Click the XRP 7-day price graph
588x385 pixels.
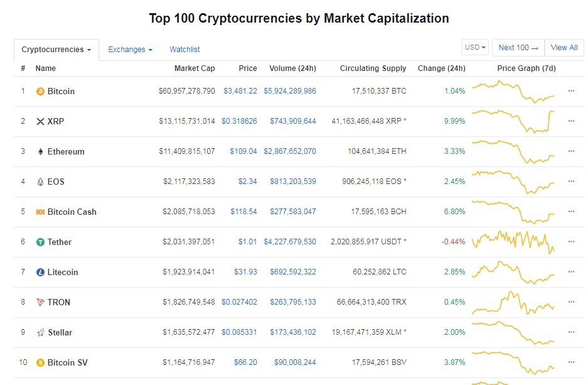(x=513, y=122)
